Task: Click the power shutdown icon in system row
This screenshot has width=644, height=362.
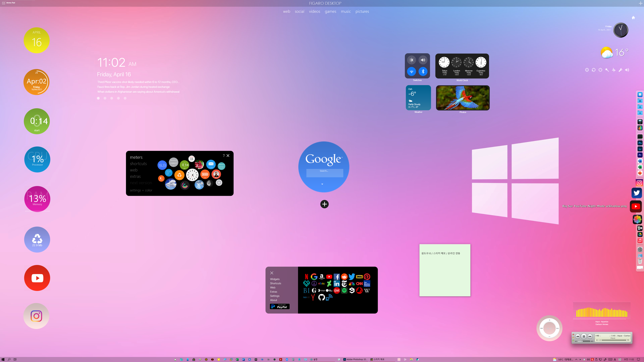Action: click(x=600, y=70)
